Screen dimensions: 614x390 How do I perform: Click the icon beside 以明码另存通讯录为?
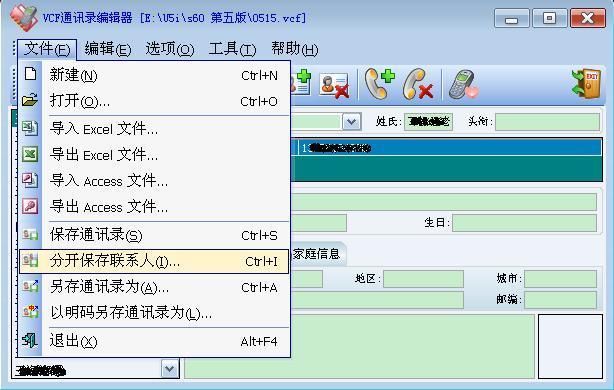[30, 312]
